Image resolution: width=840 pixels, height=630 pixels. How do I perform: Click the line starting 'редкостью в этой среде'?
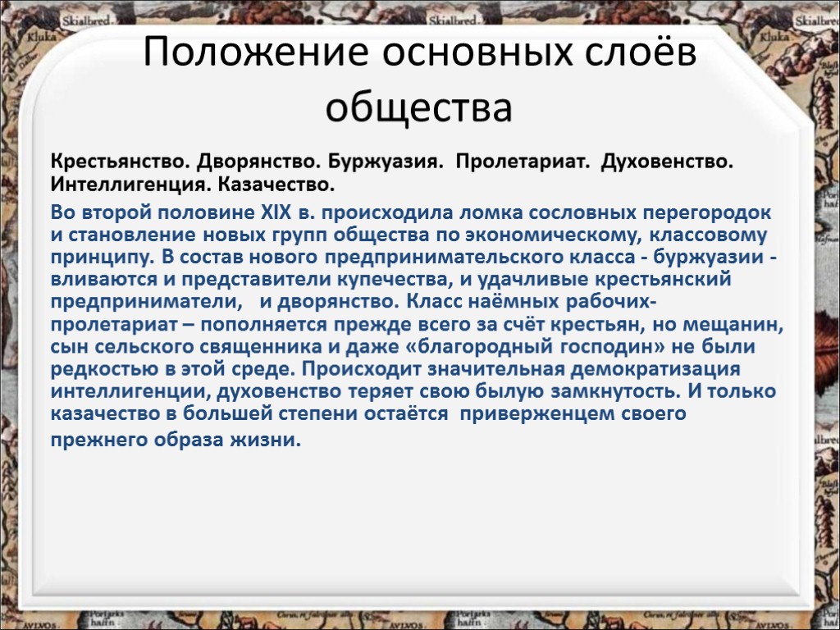coord(395,369)
